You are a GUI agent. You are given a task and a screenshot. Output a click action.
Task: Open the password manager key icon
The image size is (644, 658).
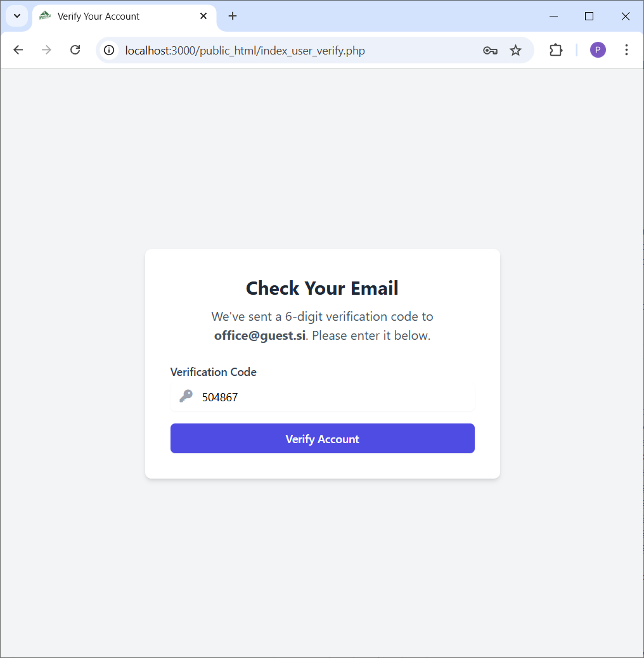pos(490,50)
